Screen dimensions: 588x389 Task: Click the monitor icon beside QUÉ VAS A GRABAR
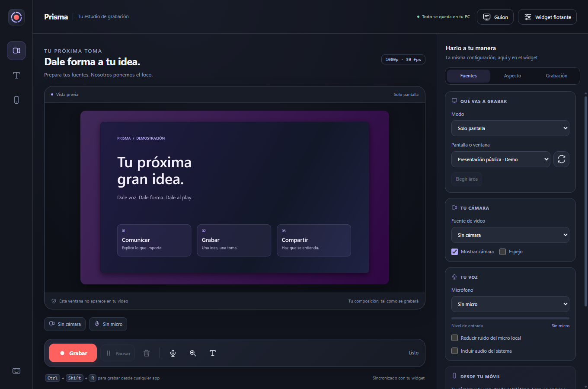[x=454, y=101]
